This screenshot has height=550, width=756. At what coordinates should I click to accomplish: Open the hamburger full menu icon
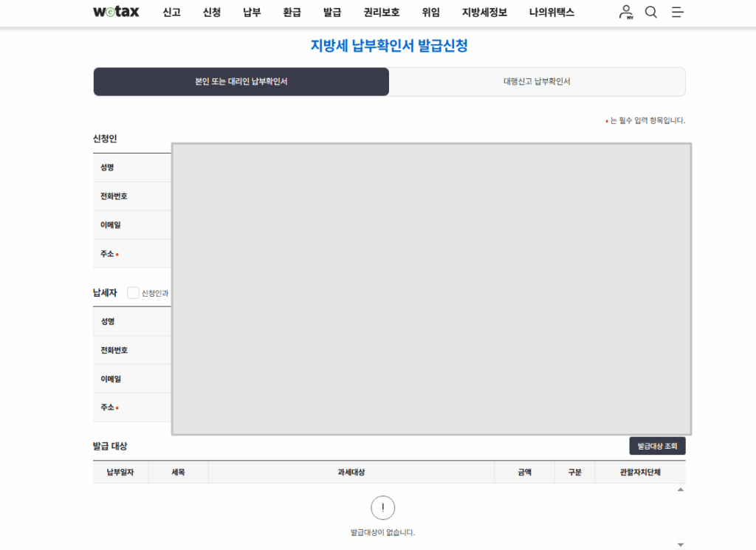(x=678, y=12)
